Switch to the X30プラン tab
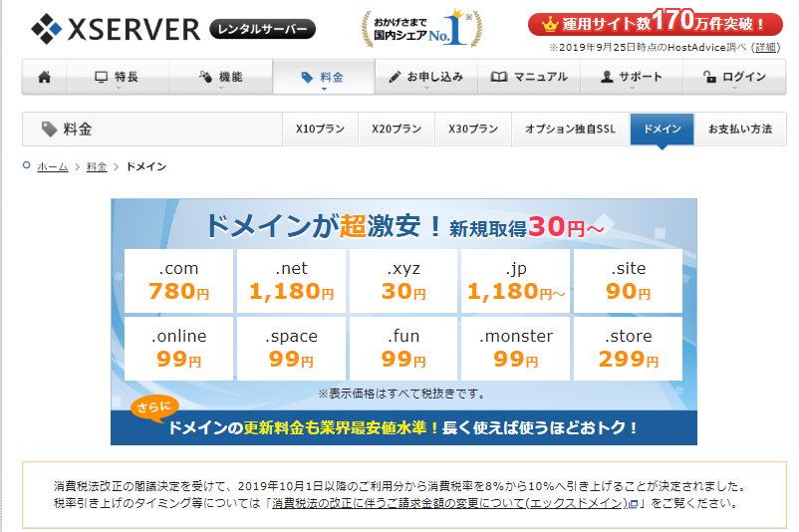Viewport: 799px width, 532px height. click(473, 129)
